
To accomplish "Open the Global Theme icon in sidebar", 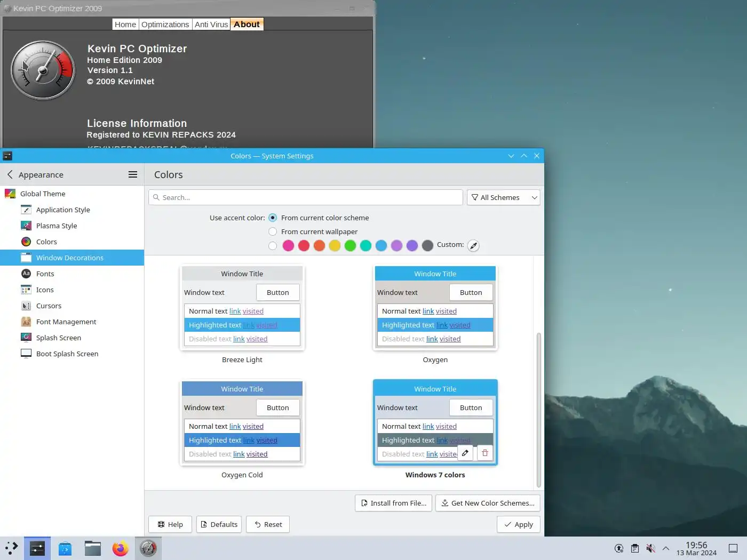I will pos(10,194).
